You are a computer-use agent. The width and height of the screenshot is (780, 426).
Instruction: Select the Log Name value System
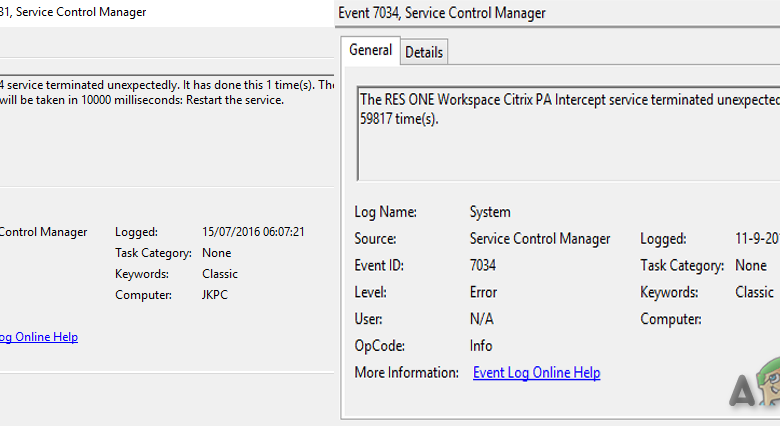tap(490, 212)
